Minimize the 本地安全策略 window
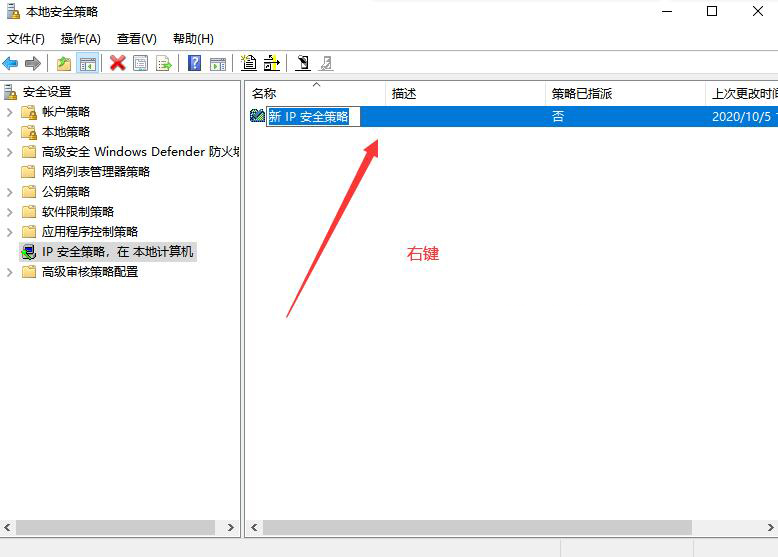The width and height of the screenshot is (778, 557). 667,11
